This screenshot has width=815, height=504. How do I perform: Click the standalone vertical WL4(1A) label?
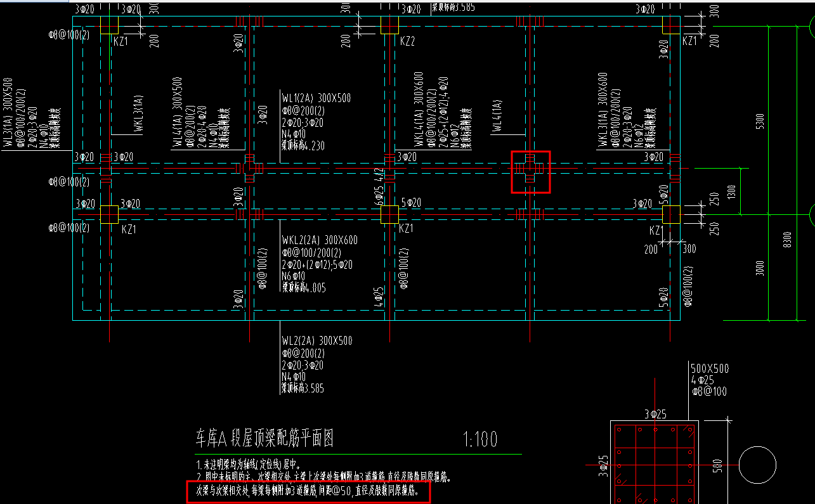[x=497, y=115]
